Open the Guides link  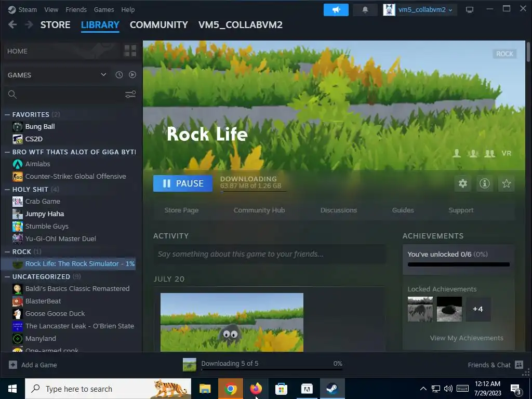[403, 210]
